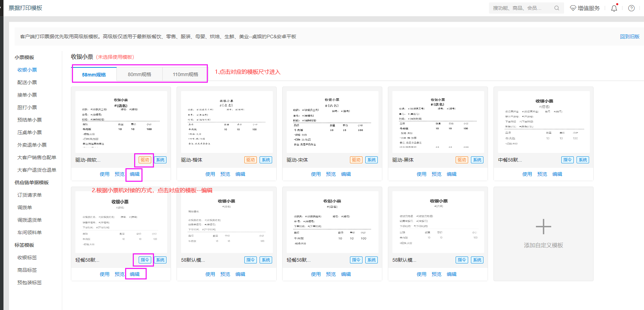Switch to the 80mm规格 tab
Screen dimensions: 644x310
(x=139, y=74)
